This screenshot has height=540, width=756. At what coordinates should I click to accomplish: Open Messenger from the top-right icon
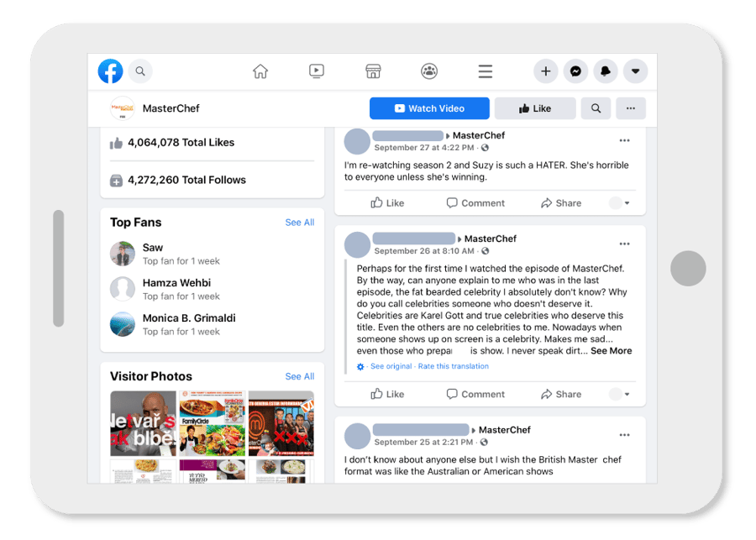coord(575,71)
